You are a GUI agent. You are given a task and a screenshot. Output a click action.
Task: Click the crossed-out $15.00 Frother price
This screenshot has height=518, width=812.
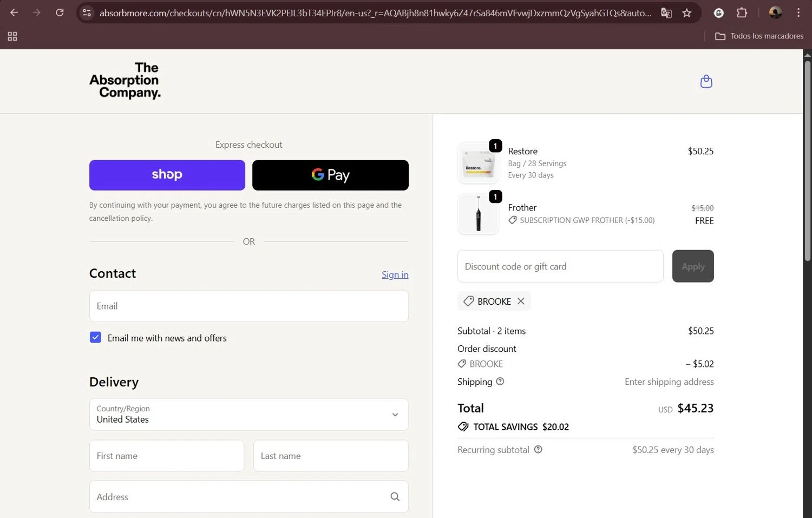pos(703,208)
